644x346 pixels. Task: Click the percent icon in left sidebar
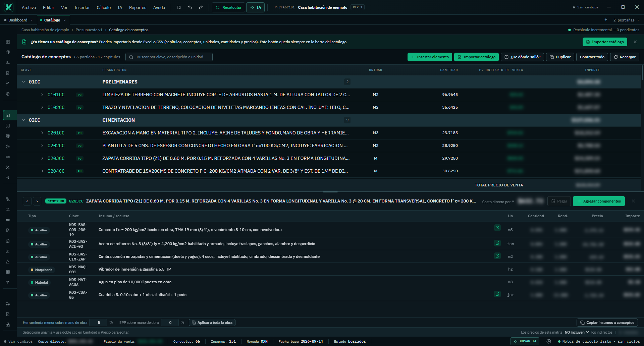[x=8, y=167]
